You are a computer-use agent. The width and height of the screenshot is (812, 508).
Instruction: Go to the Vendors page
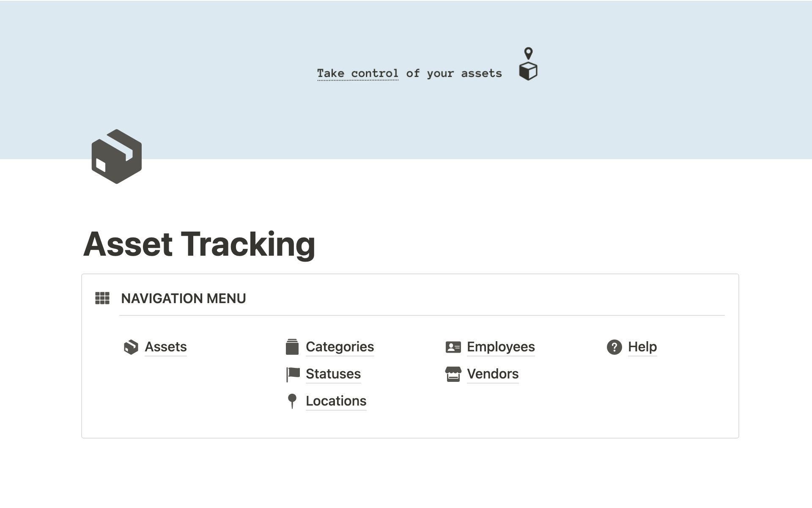pyautogui.click(x=493, y=374)
